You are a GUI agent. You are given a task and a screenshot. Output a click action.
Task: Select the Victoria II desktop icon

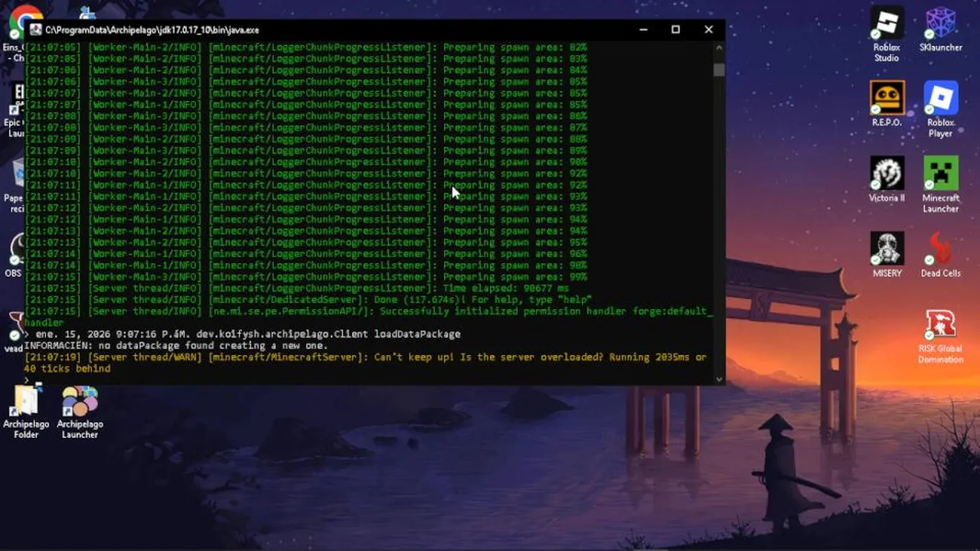[x=887, y=180]
